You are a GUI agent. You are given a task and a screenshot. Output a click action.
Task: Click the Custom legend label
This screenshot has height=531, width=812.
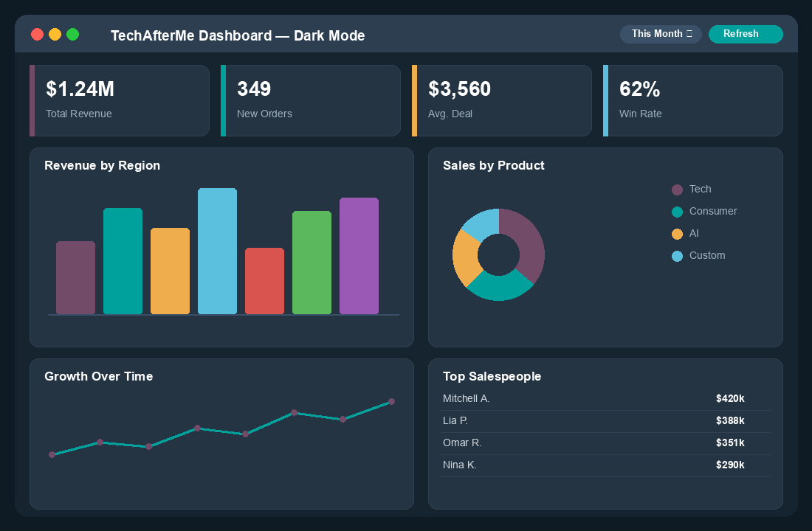707,255
